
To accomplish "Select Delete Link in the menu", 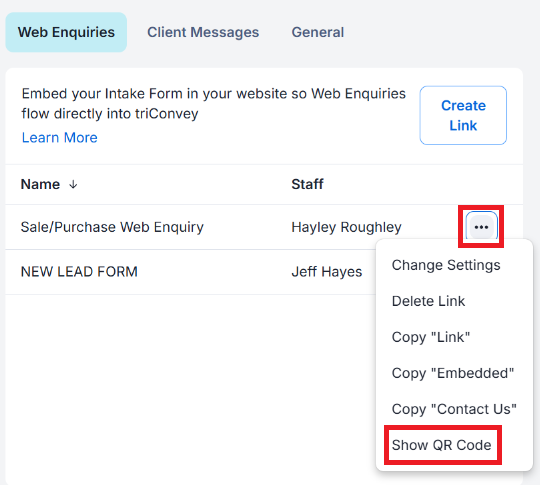I will point(428,301).
